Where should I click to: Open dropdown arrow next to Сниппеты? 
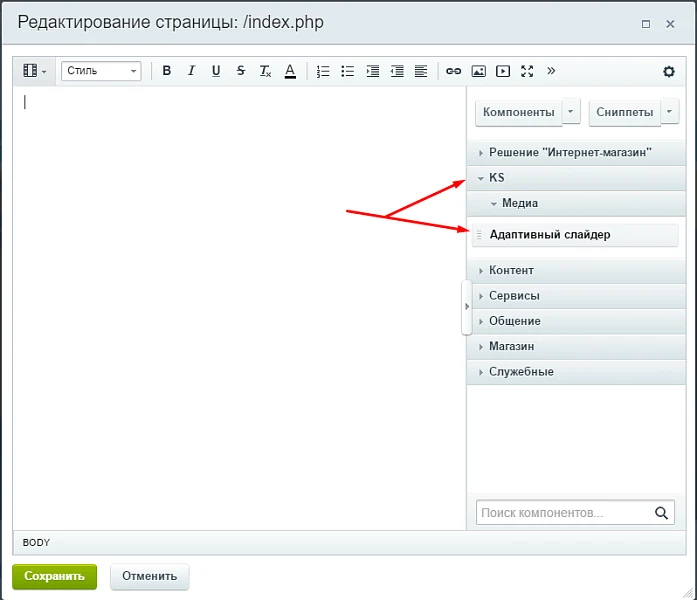pos(669,112)
